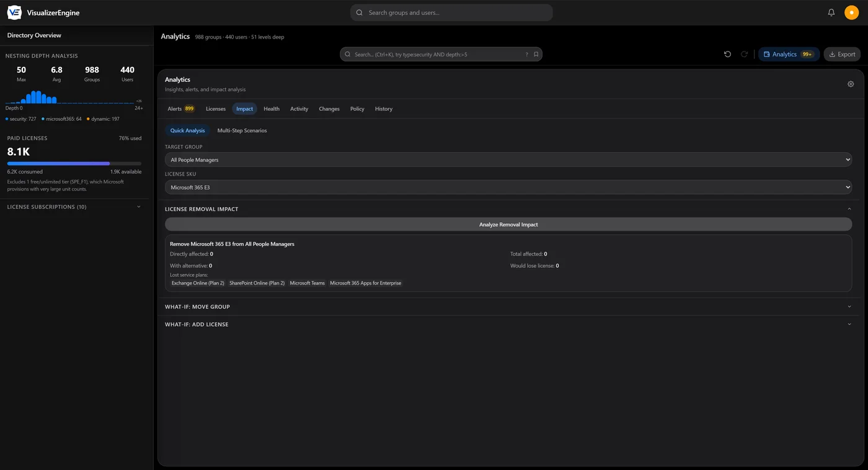Switch to the Alerts tab
Viewport: 868px width, 470px height.
(x=181, y=109)
